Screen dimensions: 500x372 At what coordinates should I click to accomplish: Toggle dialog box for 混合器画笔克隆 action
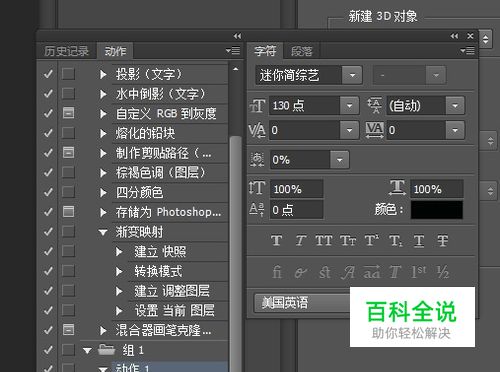pos(68,330)
